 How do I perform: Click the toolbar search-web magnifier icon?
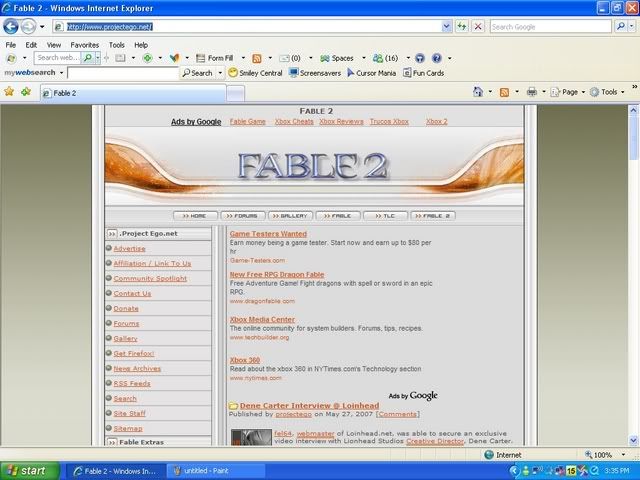pyautogui.click(x=87, y=58)
